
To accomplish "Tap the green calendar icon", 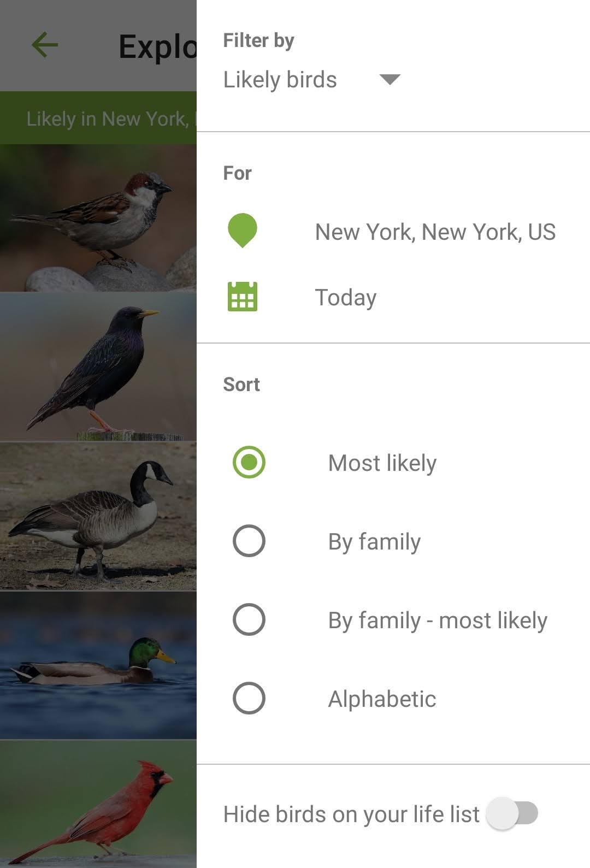I will (242, 297).
